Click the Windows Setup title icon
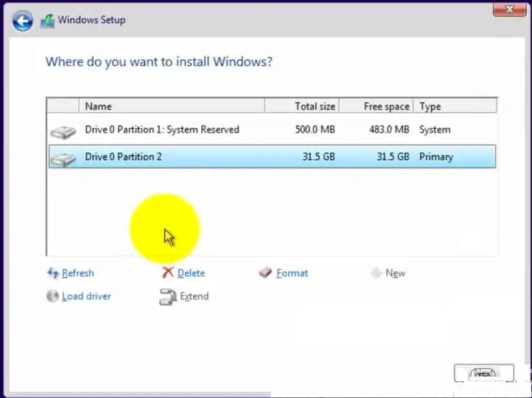Viewport: 532px width, 398px height. (48, 21)
